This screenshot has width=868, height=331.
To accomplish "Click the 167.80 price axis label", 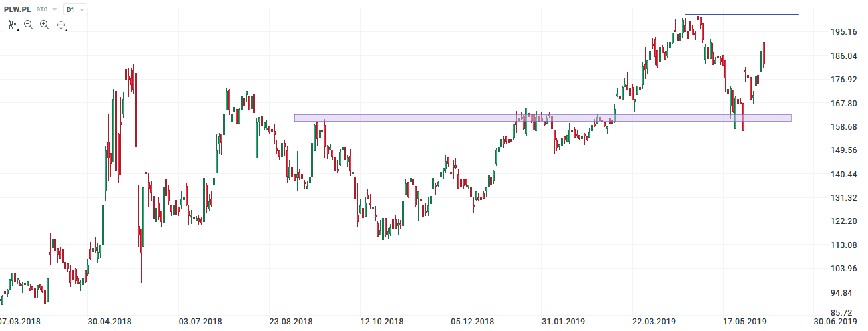I will (844, 104).
